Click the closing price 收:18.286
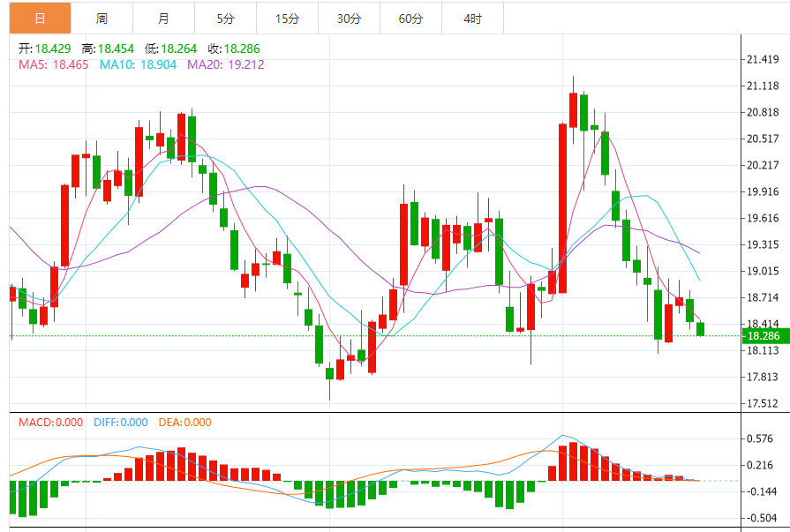790x532 pixels. pyautogui.click(x=234, y=49)
